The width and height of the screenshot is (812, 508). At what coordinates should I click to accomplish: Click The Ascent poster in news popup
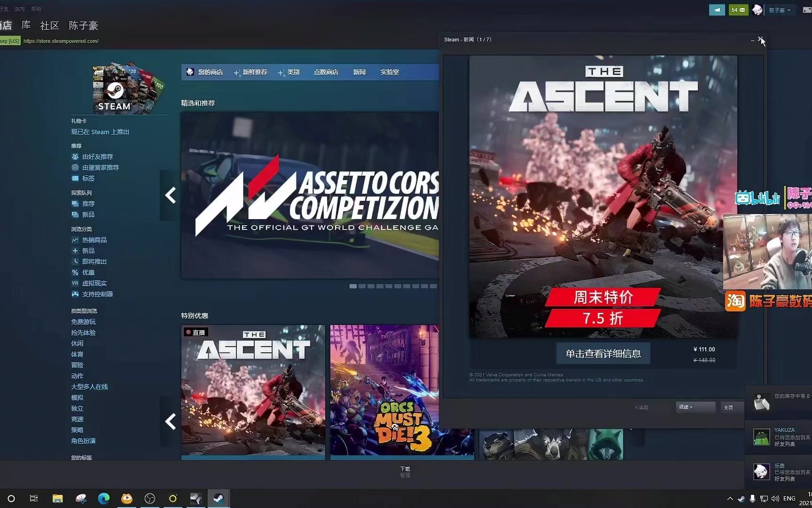pos(603,197)
